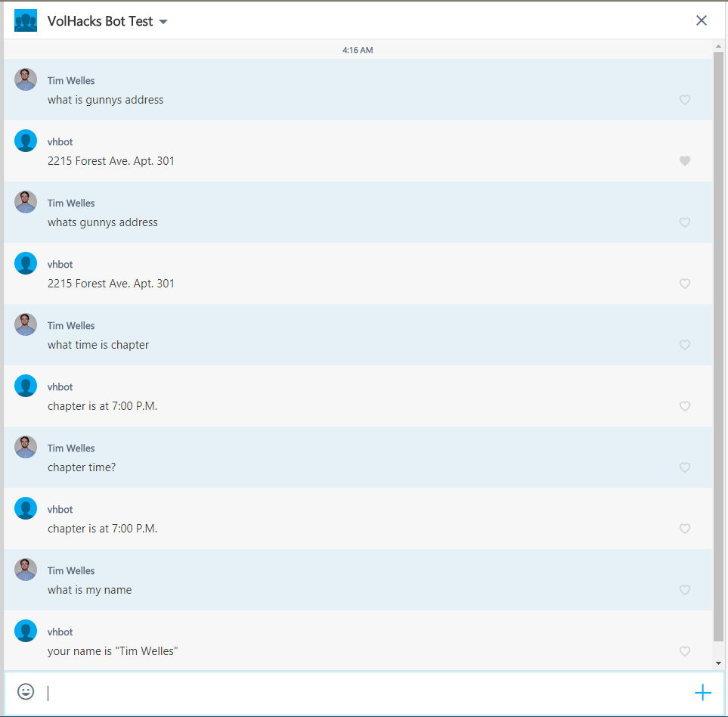Click vhbot's avatar next to the first address reply
The width and height of the screenshot is (728, 717).
pyautogui.click(x=25, y=140)
